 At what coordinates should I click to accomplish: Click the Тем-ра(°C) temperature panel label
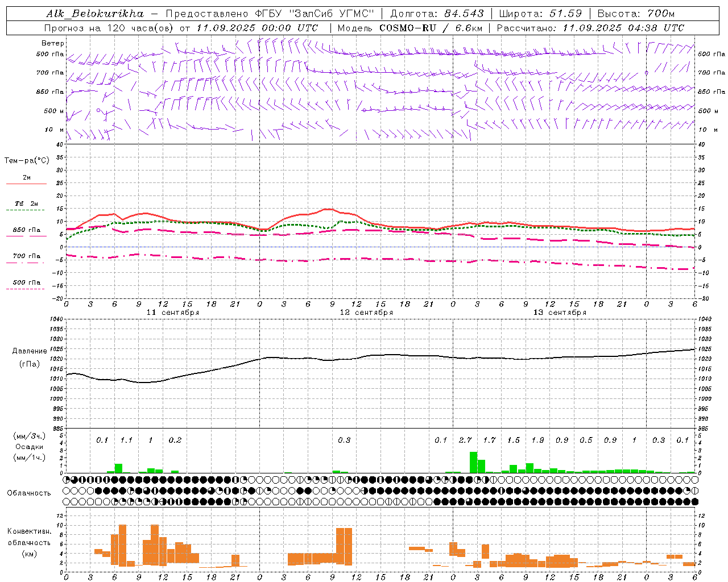[27, 161]
